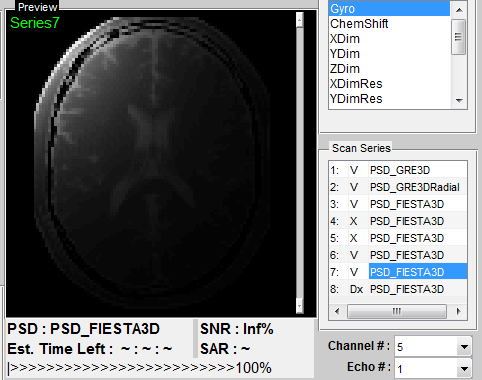Click the SAR : ~ readout
This screenshot has width=482, height=380.
(x=225, y=349)
